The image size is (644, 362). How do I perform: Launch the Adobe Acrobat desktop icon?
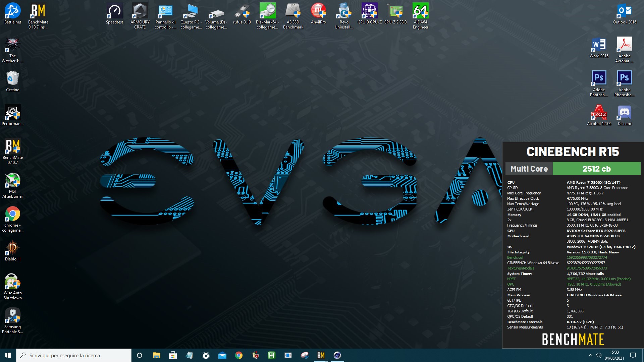click(625, 50)
